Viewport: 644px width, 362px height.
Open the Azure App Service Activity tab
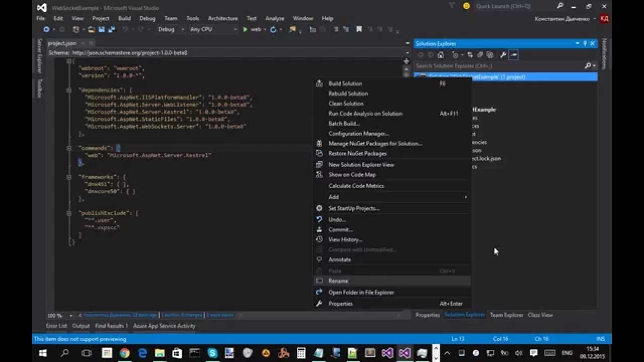(164, 326)
